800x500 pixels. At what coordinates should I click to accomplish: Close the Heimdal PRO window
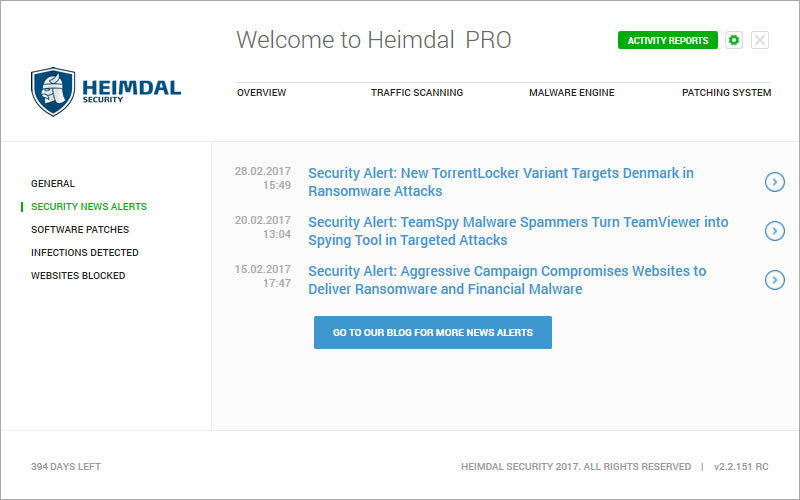(x=760, y=40)
